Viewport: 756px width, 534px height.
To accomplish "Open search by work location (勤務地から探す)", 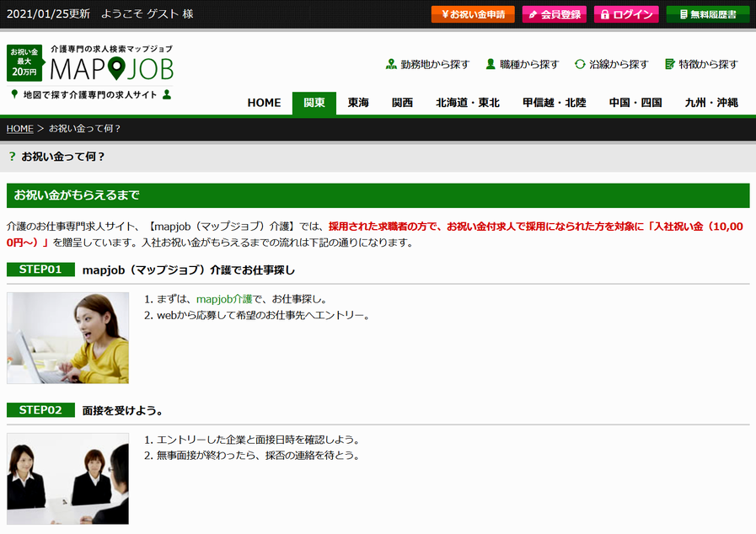I will click(427, 64).
